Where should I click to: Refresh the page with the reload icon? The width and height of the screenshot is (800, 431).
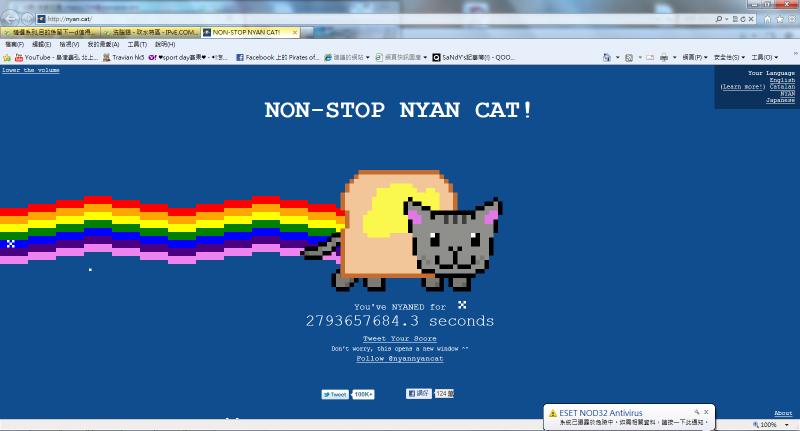click(743, 19)
